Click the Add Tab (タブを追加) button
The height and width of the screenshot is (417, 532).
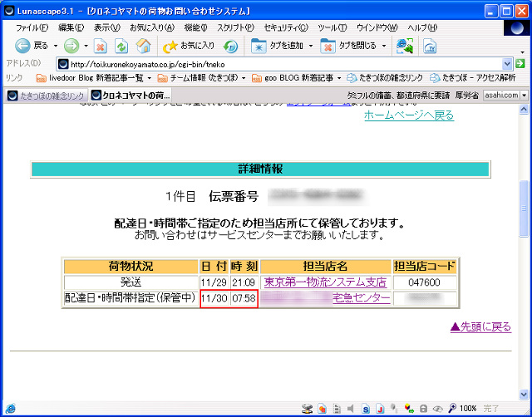278,45
